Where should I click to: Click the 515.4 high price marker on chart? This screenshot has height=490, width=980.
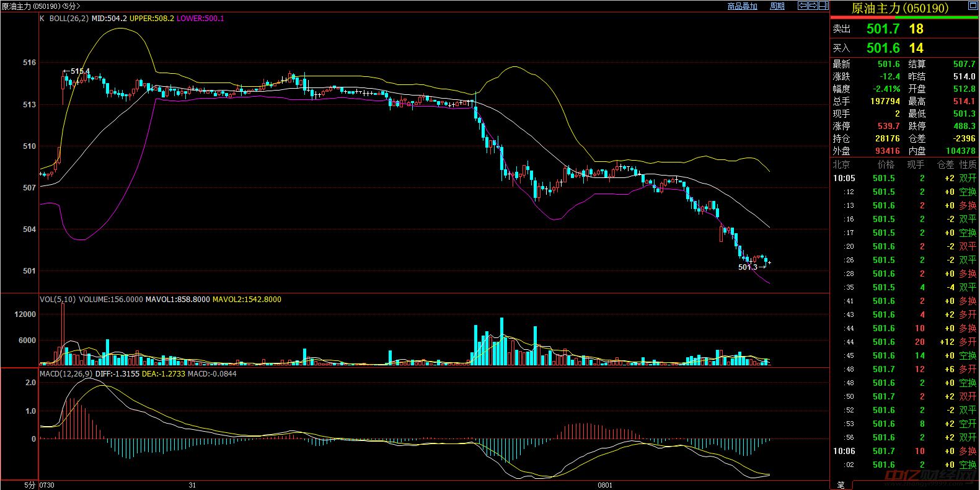click(x=79, y=71)
